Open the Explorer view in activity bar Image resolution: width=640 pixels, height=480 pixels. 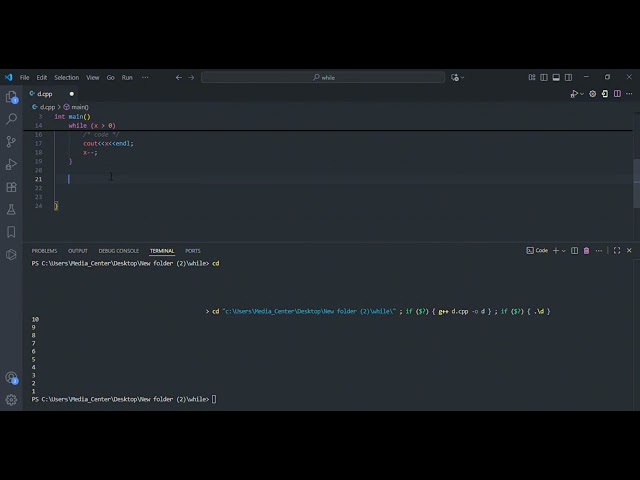[11, 97]
